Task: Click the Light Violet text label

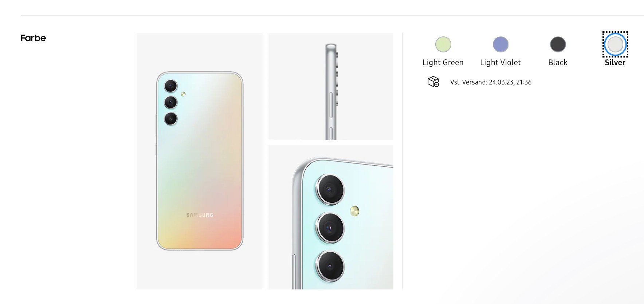Action: [x=500, y=63]
